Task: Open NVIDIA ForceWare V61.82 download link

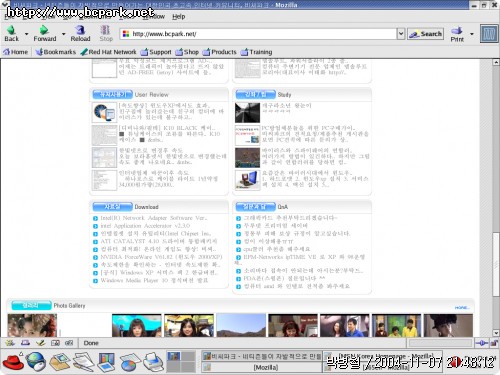Action: 161,257
